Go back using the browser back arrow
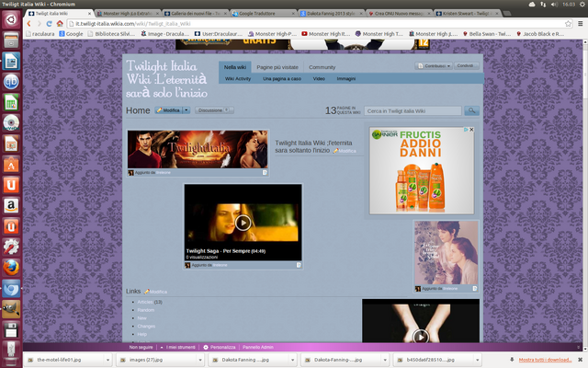 tap(28, 24)
